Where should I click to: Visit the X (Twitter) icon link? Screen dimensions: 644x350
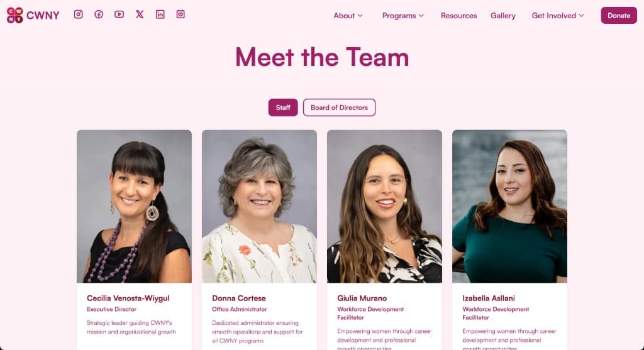tap(140, 14)
